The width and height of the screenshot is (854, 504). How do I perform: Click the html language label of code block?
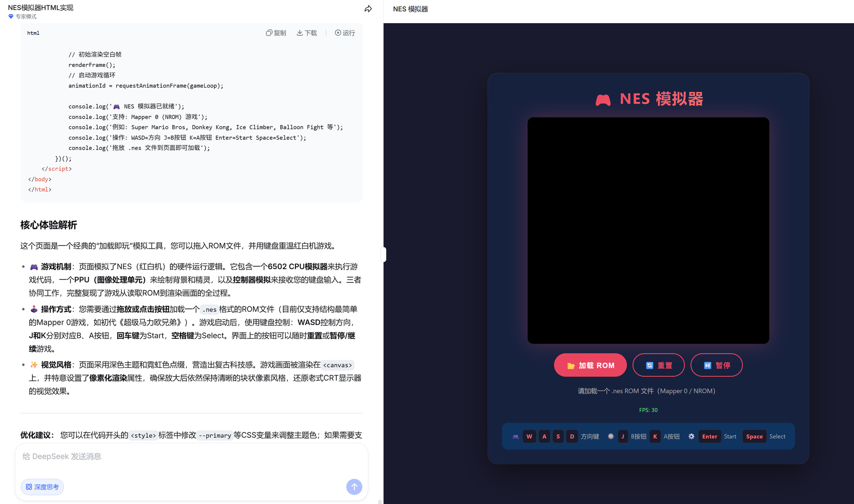[33, 33]
